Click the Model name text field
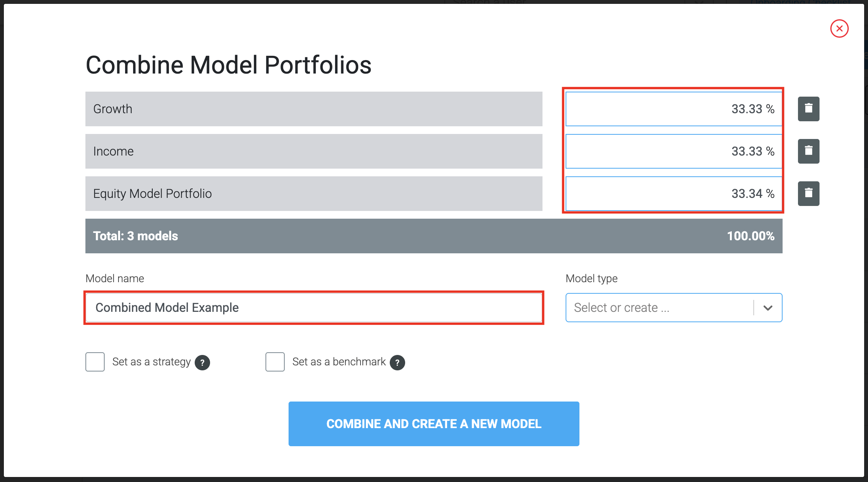 point(314,308)
